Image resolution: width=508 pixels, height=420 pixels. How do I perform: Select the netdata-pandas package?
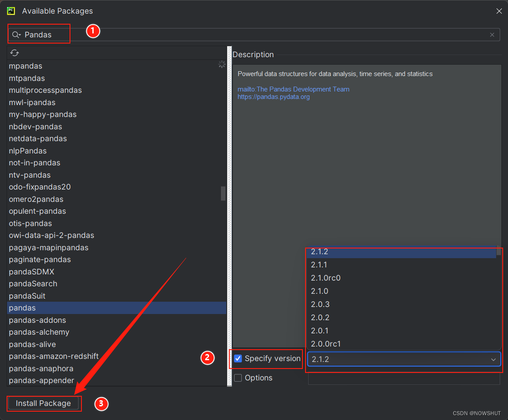(x=117, y=139)
